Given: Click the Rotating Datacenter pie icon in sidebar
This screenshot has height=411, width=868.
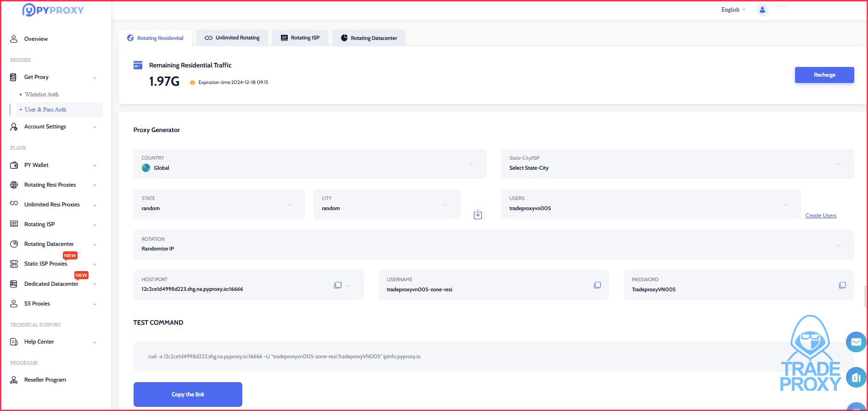Looking at the screenshot, I should point(14,244).
